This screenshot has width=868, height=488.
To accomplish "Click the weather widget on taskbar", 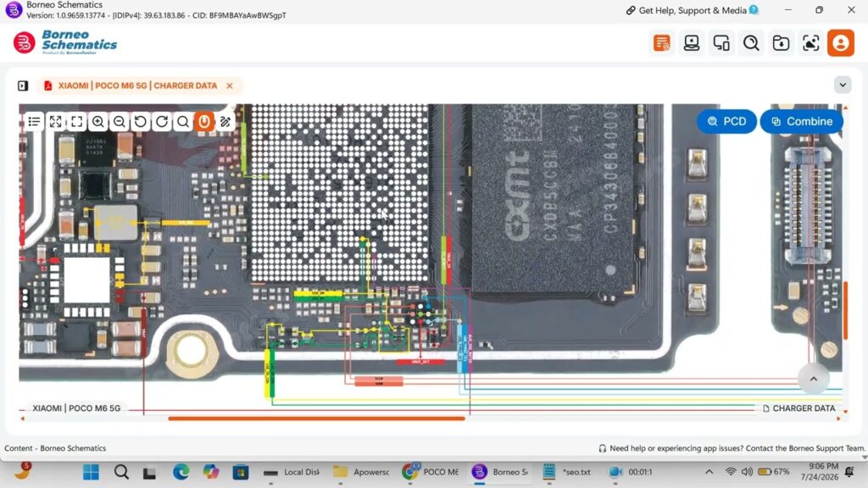I will 23,470.
